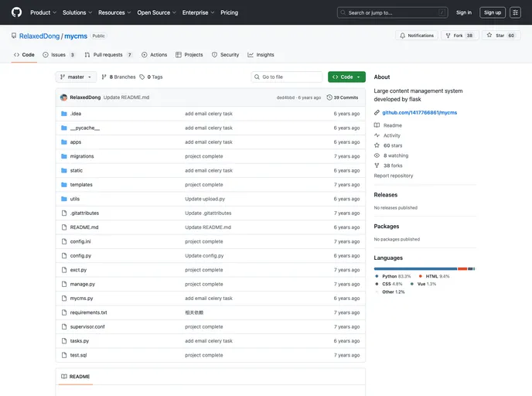Expand the Open Source menu
The height and width of the screenshot is (396, 532).
tap(156, 12)
